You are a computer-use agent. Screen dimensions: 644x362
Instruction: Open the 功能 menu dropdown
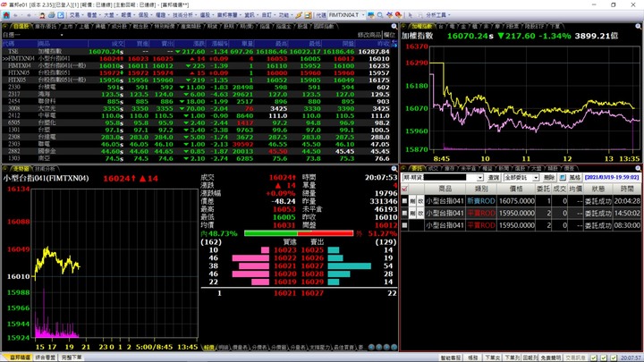pos(285,15)
